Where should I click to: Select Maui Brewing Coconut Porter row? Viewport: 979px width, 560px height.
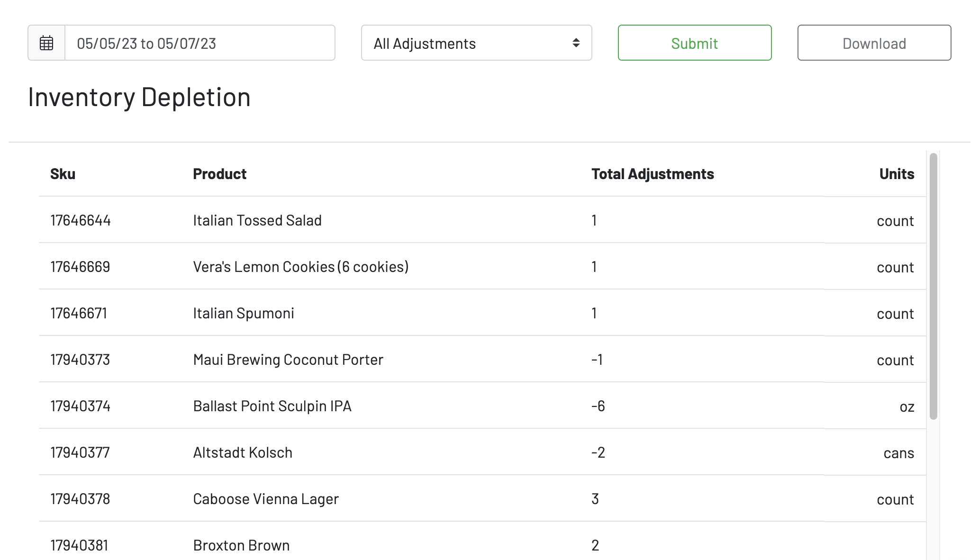pos(288,360)
